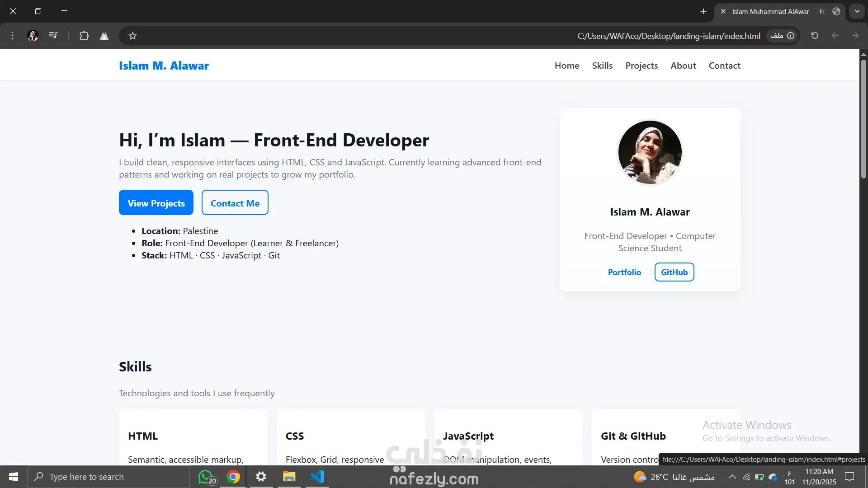Open the browser three-dot menu
The height and width of the screenshot is (488, 868).
click(13, 36)
